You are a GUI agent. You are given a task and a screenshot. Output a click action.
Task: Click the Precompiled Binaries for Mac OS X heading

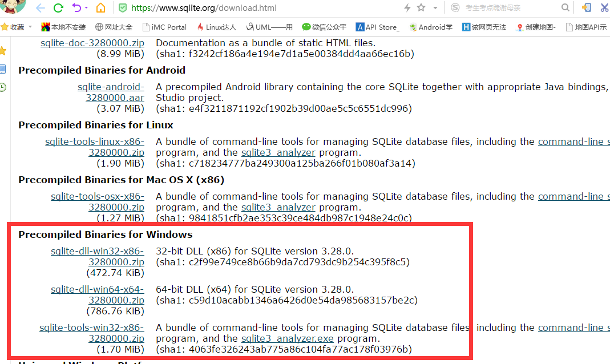122,180
